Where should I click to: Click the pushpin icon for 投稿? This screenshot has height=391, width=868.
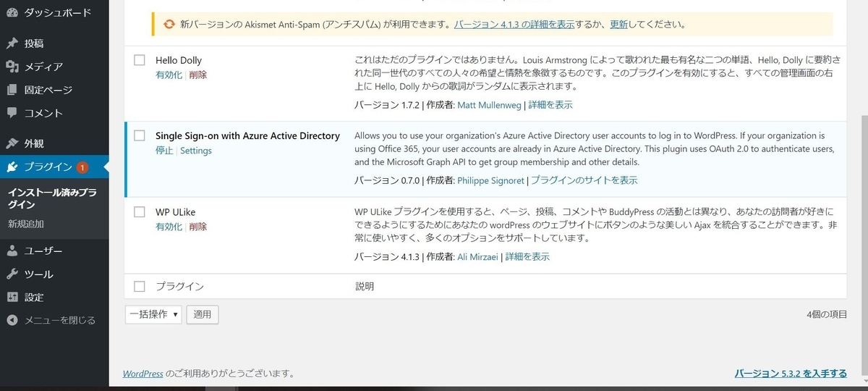(x=12, y=43)
